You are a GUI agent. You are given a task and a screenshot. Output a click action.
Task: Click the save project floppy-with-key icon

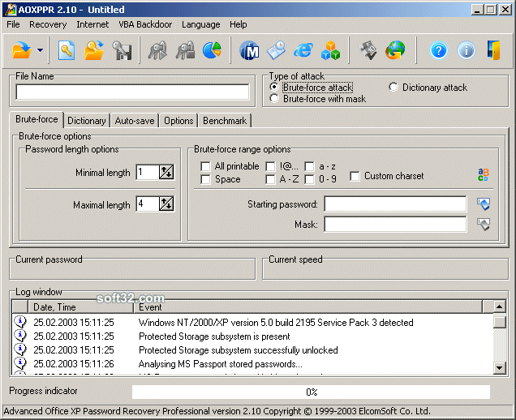122,50
